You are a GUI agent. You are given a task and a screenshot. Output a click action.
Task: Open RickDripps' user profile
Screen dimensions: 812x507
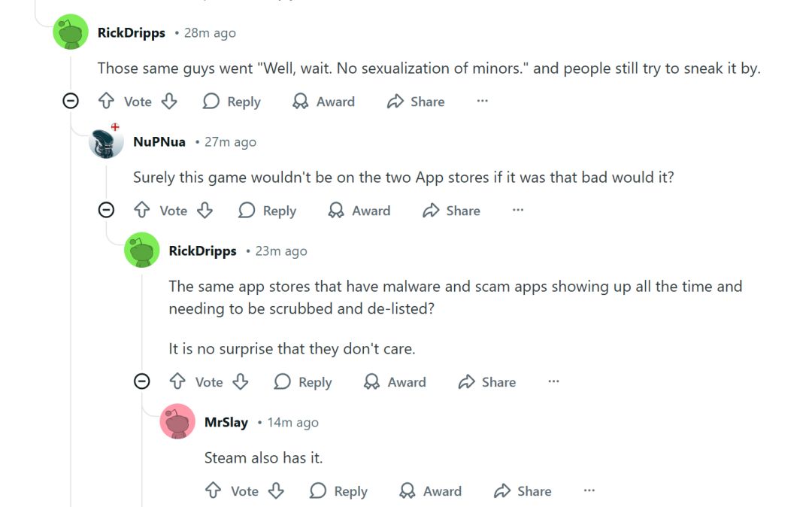(x=131, y=32)
